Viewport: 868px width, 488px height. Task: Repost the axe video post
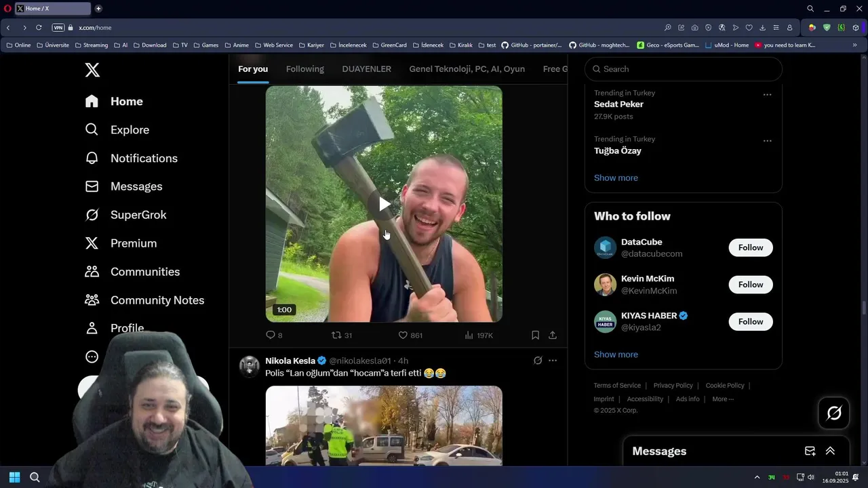[341, 335]
